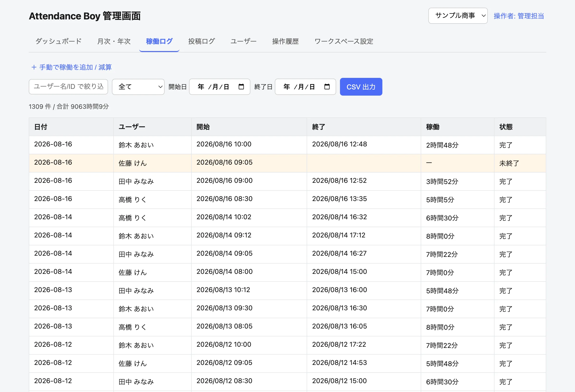Click start time 2026/08/13 08:05

[224, 326]
